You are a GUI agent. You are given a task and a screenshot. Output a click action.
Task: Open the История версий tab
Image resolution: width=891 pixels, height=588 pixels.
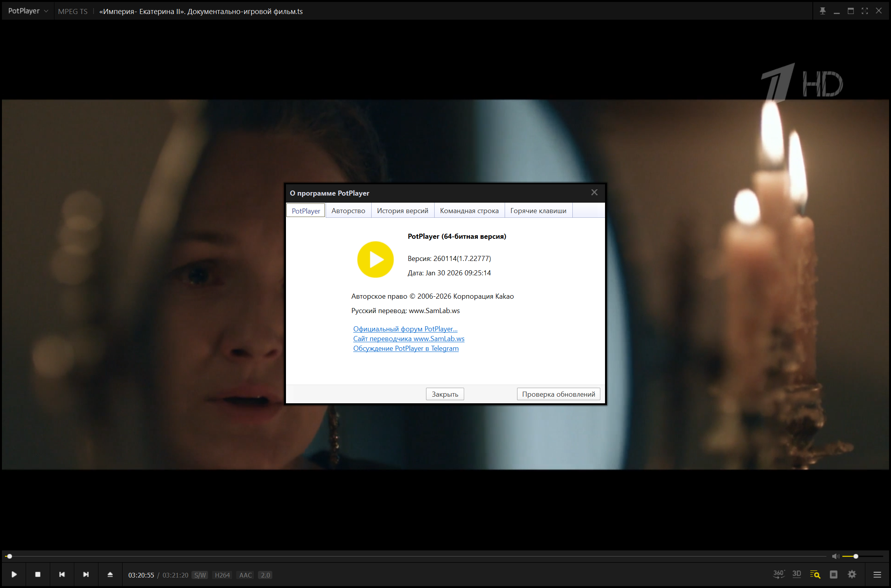(402, 210)
